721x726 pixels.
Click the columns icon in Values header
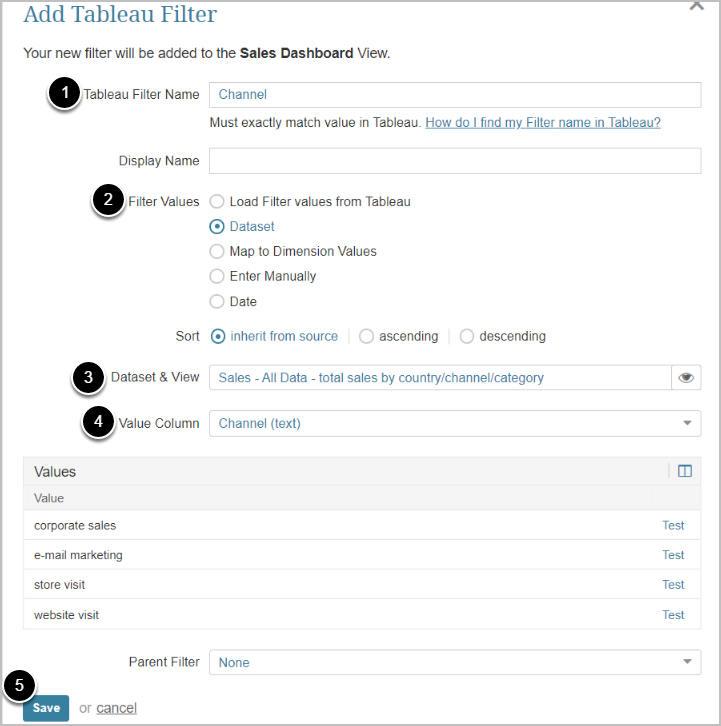(685, 471)
